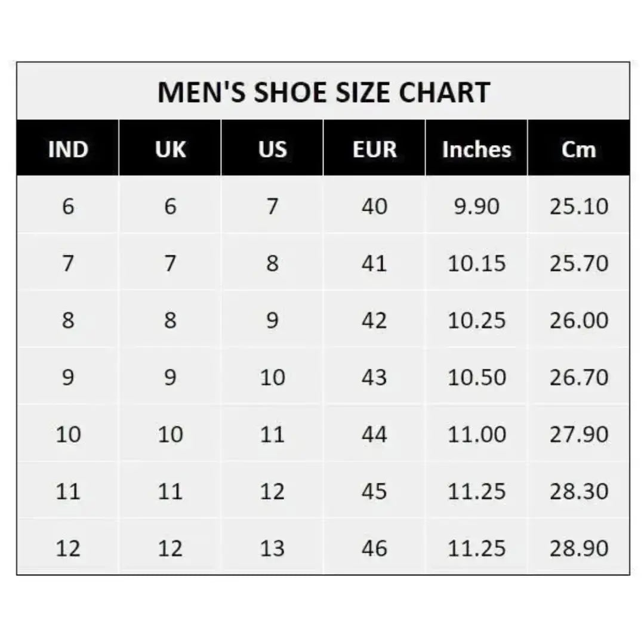Select the UK column header
This screenshot has width=644, height=644.
click(170, 149)
